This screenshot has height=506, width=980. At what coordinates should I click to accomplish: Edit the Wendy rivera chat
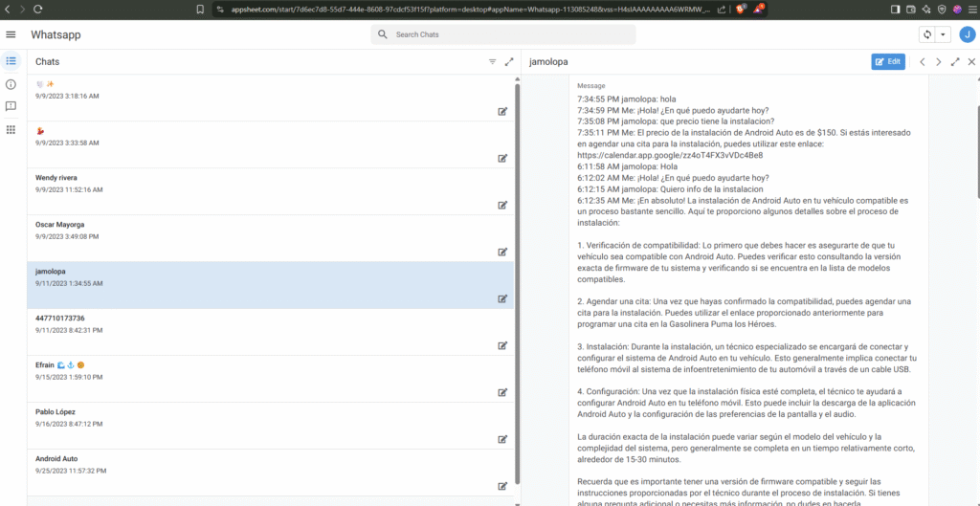click(501, 205)
